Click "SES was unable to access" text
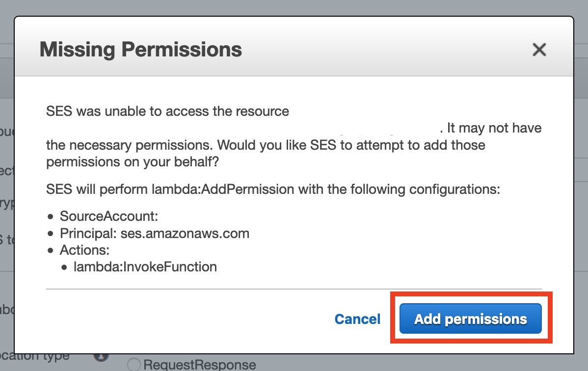Viewport: 588px width, 371px height. pos(167,111)
